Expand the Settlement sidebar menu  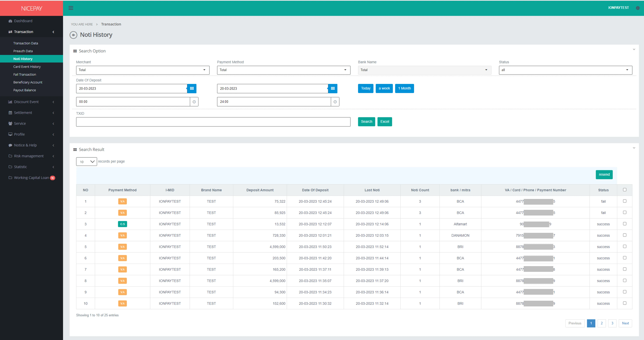32,113
